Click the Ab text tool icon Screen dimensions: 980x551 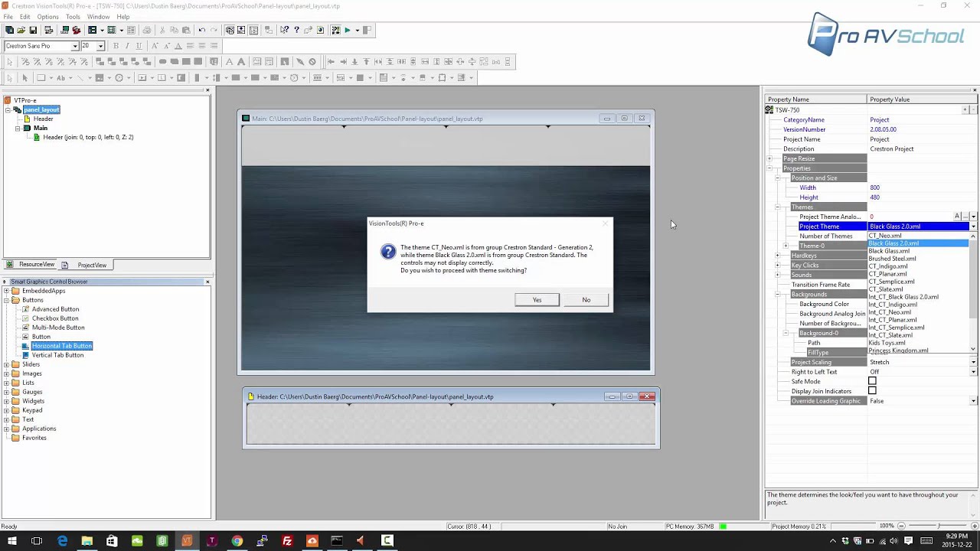[x=61, y=77]
